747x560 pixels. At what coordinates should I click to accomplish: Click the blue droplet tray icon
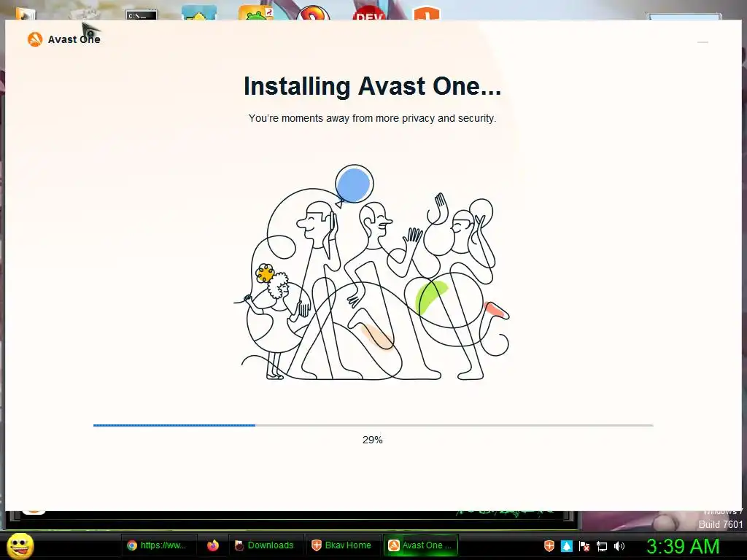click(566, 545)
